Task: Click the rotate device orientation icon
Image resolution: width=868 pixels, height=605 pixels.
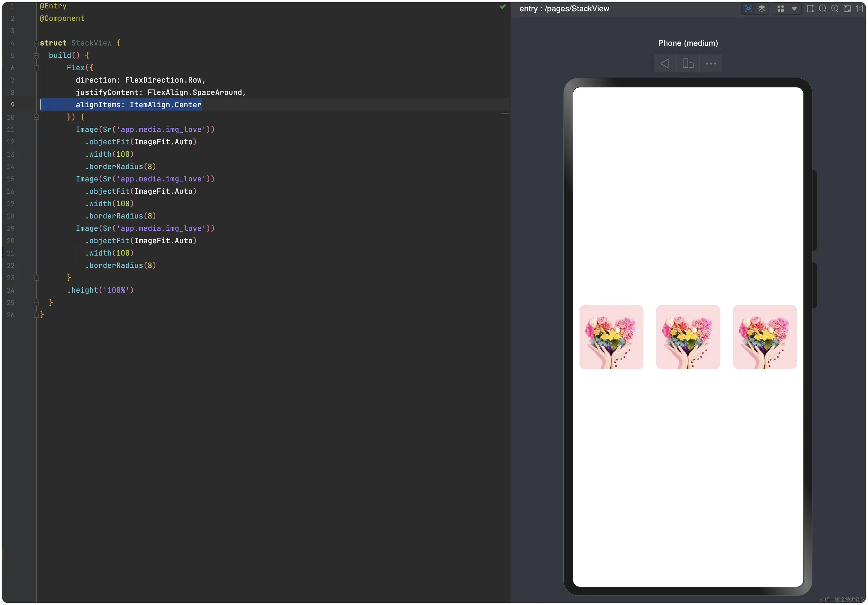Action: [688, 63]
